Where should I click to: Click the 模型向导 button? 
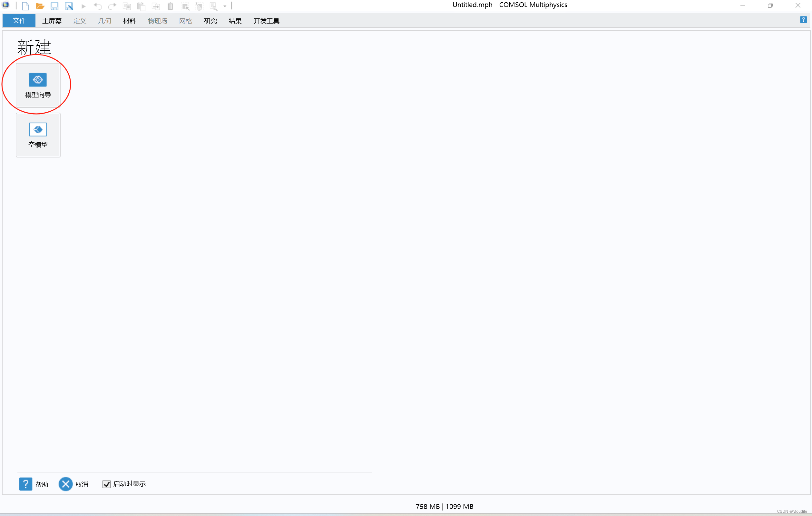pyautogui.click(x=38, y=86)
